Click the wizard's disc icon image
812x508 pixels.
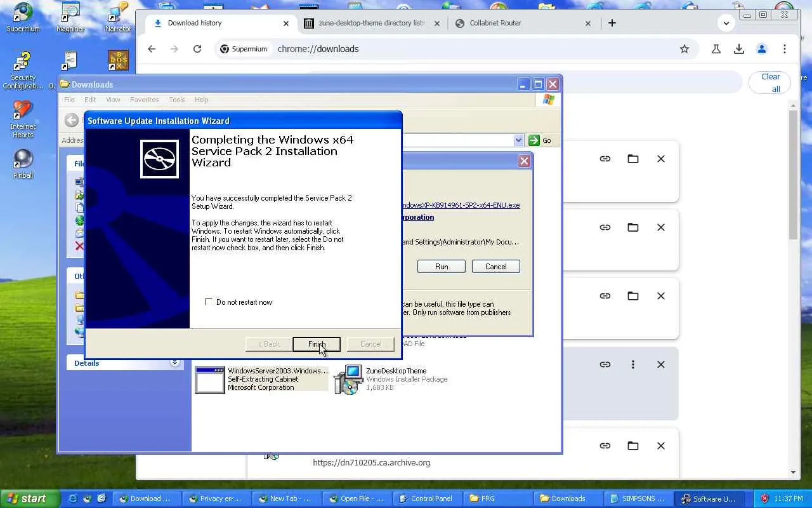tap(159, 159)
